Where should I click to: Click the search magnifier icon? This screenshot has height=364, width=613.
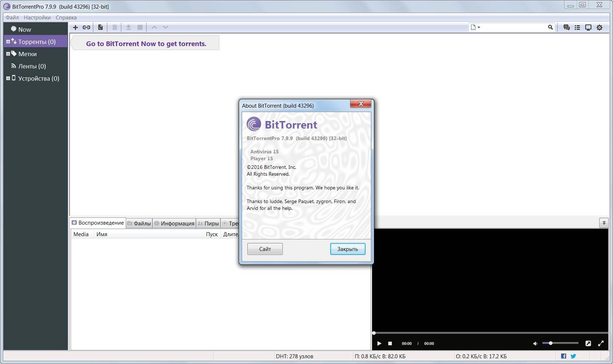[x=550, y=27]
